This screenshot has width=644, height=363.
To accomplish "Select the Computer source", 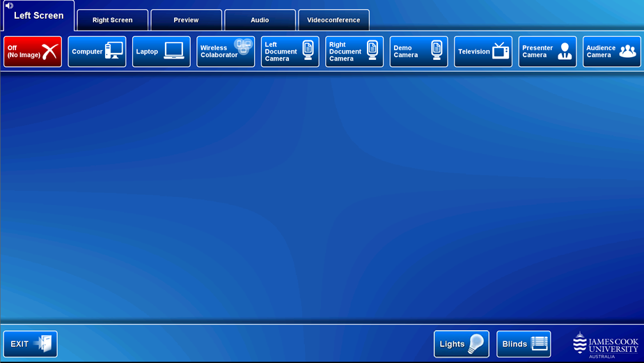I will click(x=97, y=52).
